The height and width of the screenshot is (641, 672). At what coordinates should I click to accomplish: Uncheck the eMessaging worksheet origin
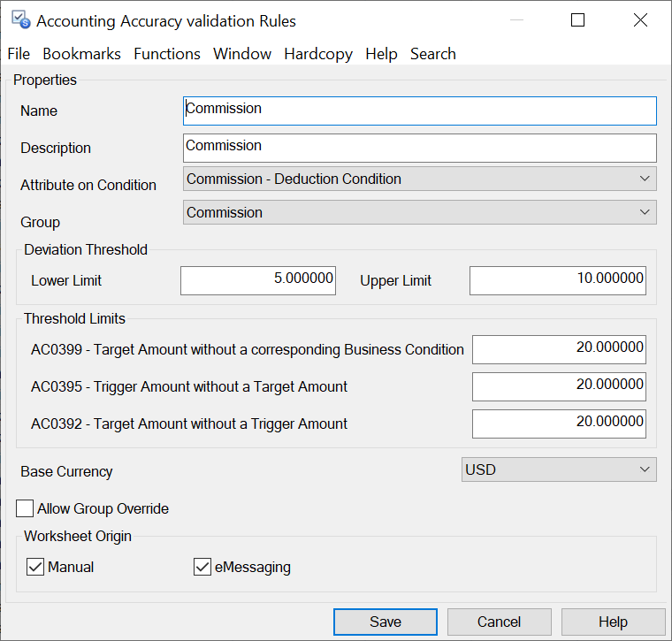coord(202,567)
